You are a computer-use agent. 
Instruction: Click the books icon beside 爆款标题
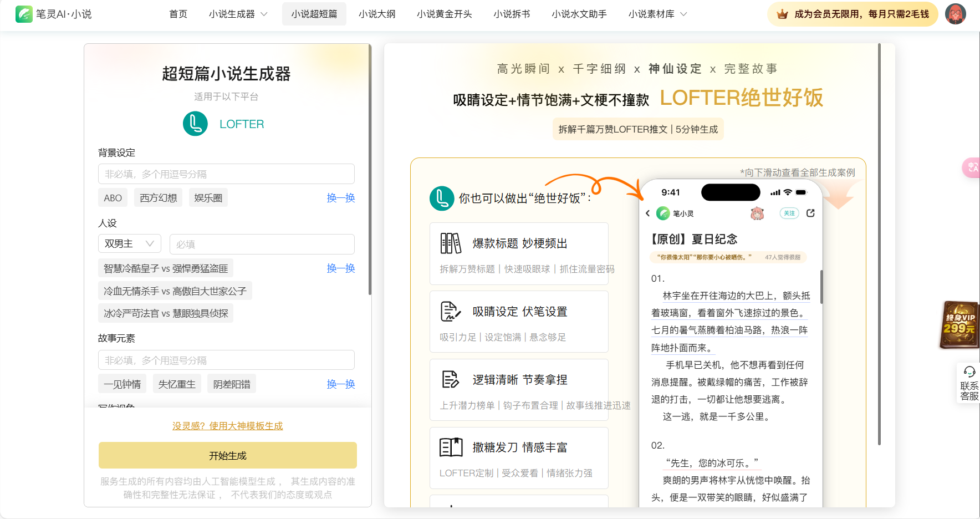(x=451, y=243)
